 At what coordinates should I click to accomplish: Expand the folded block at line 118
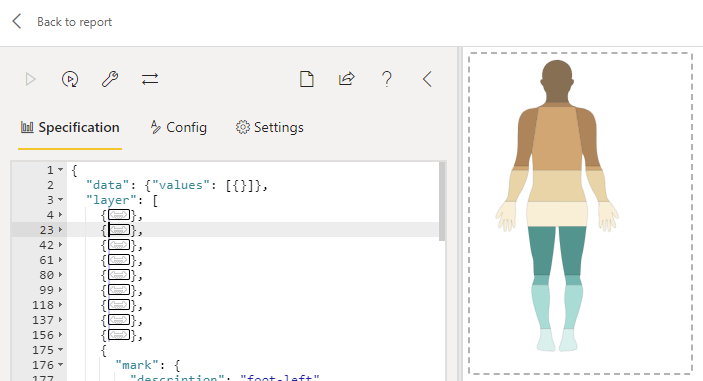tap(61, 305)
